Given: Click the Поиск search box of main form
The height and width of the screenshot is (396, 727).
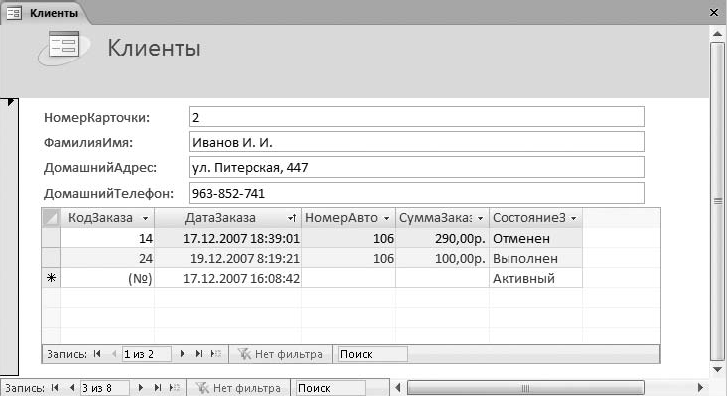Looking at the screenshot, I should 331,388.
